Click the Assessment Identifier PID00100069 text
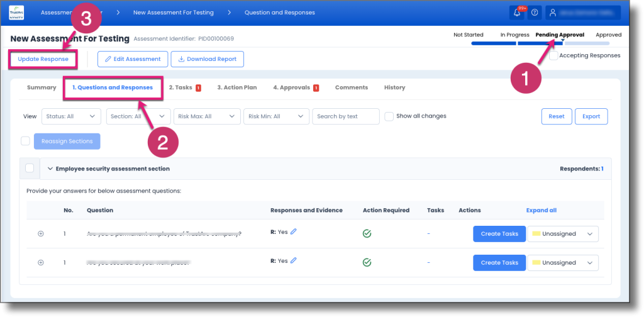This screenshot has width=644, height=317. [184, 39]
